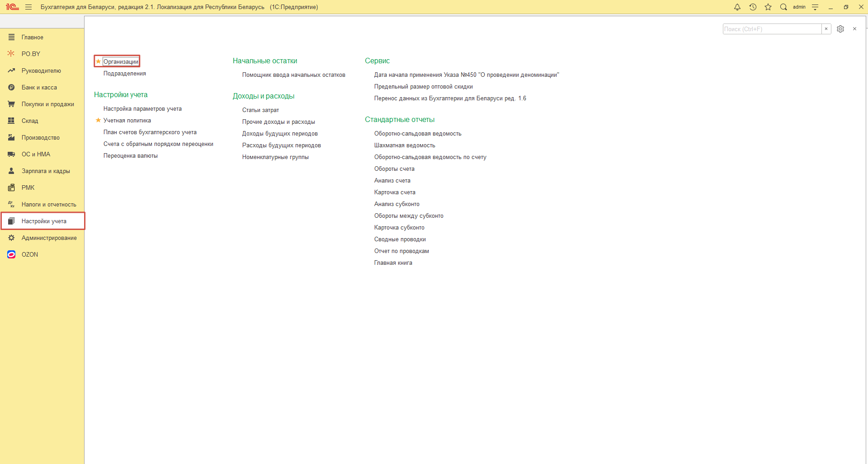
Task: Open PO.BY section in sidebar
Action: click(42, 54)
